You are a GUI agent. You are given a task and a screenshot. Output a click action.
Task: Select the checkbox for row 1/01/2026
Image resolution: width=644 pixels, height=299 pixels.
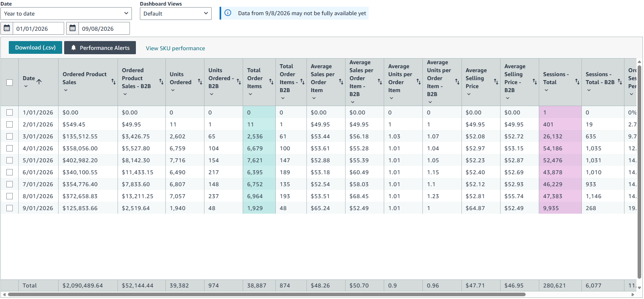pos(10,112)
